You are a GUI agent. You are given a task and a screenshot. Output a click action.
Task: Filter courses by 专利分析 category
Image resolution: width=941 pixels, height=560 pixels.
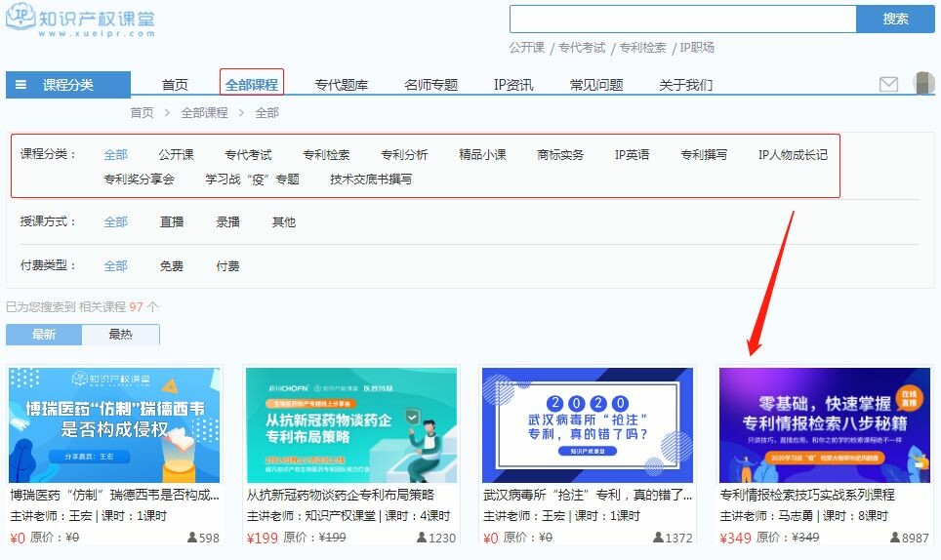coord(404,155)
